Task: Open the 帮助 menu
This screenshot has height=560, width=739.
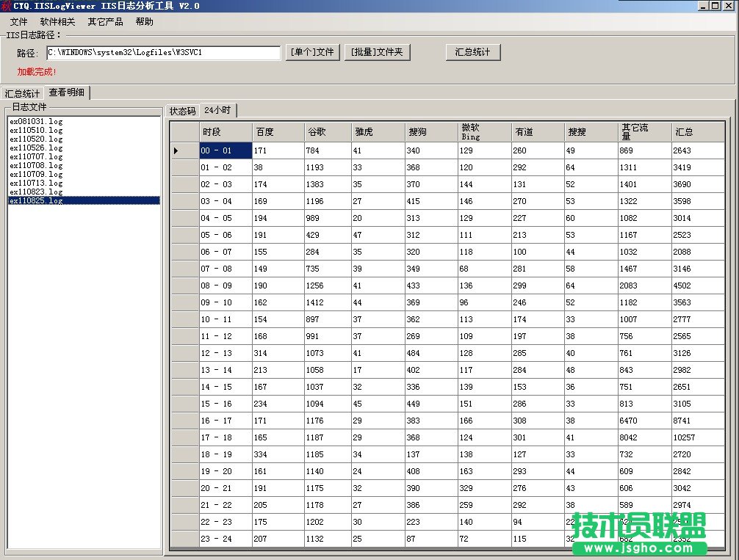Action: click(x=143, y=21)
